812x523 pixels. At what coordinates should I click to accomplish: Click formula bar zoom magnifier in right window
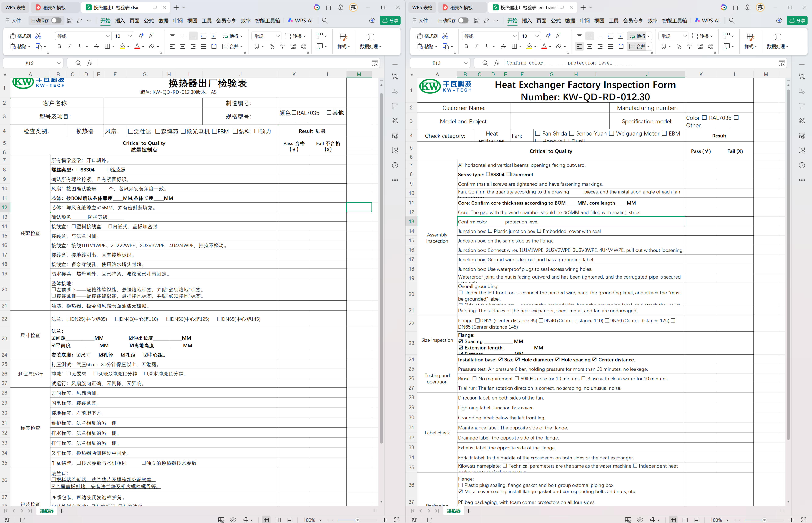pyautogui.click(x=485, y=63)
